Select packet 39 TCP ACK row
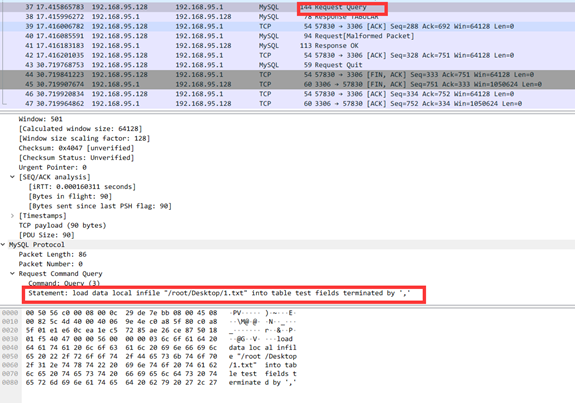575x403 pixels. point(288,26)
